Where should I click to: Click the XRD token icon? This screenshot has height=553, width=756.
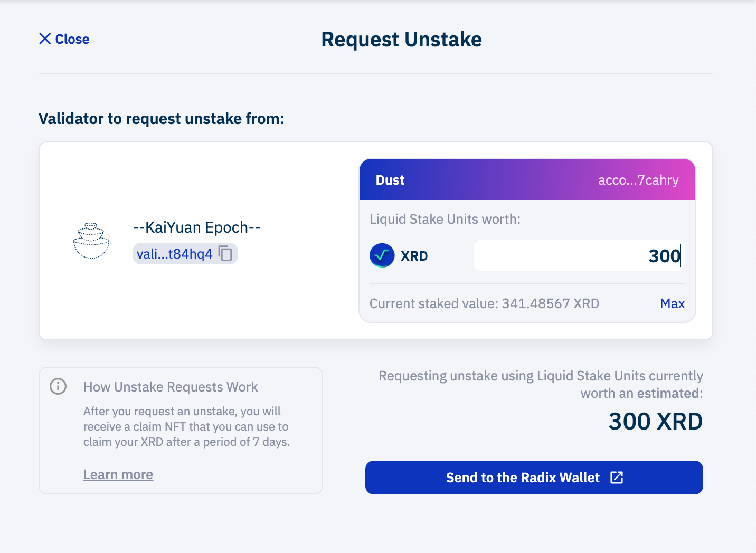pyautogui.click(x=382, y=256)
